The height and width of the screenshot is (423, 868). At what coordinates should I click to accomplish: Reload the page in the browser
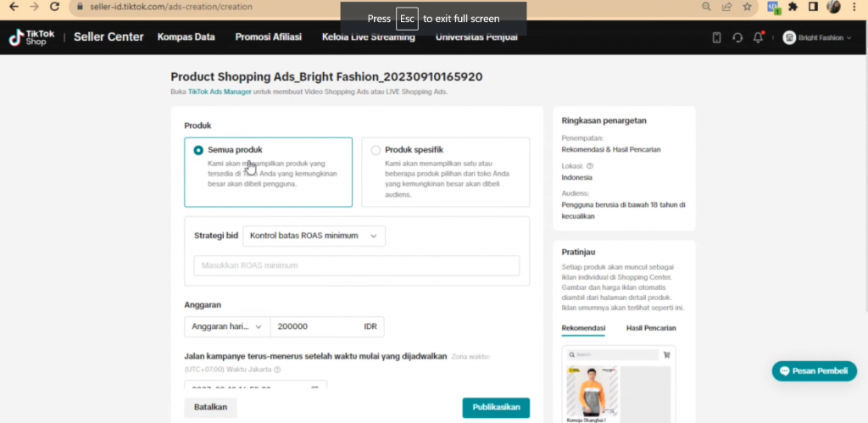tap(54, 7)
